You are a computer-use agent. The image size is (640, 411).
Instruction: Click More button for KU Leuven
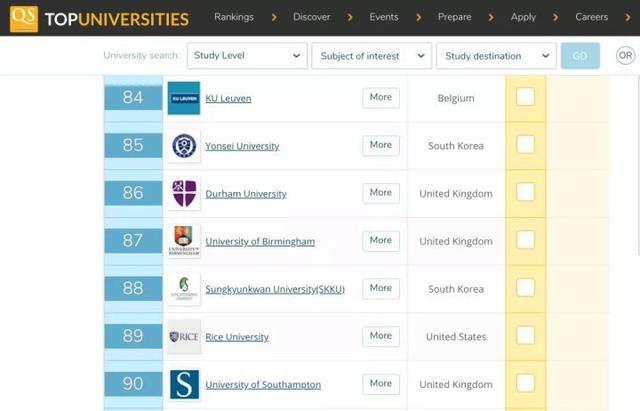(381, 98)
